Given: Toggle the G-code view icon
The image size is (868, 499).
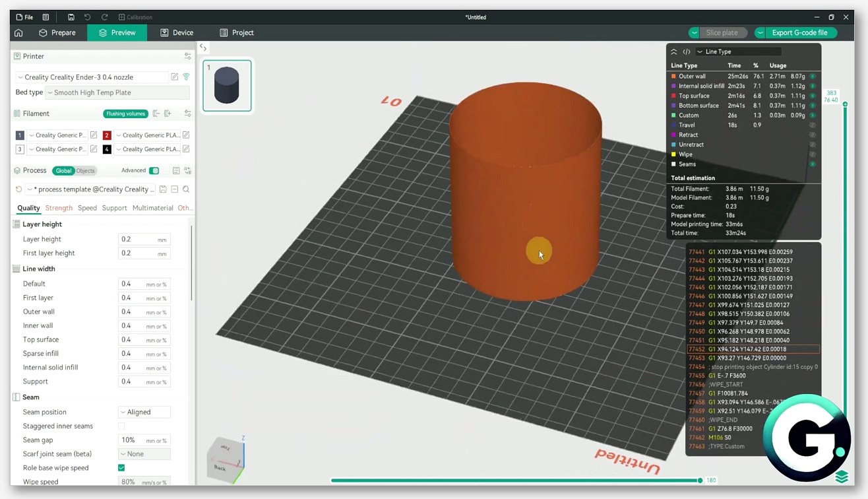Looking at the screenshot, I should (687, 51).
